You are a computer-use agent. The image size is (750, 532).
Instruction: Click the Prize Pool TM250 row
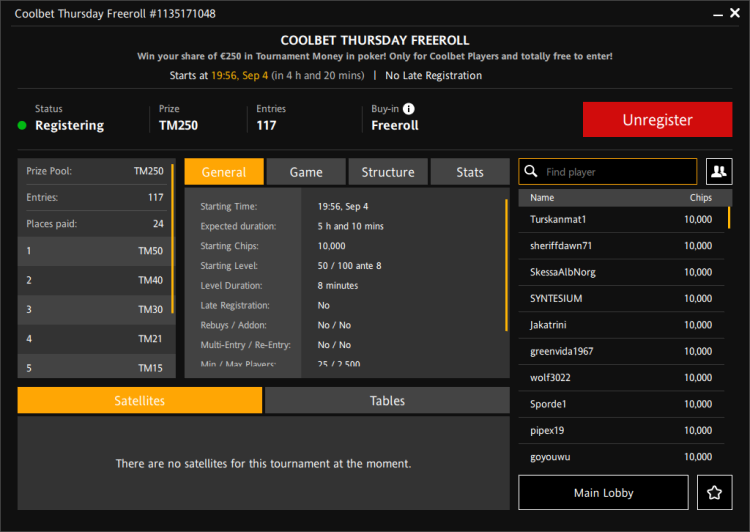point(95,171)
